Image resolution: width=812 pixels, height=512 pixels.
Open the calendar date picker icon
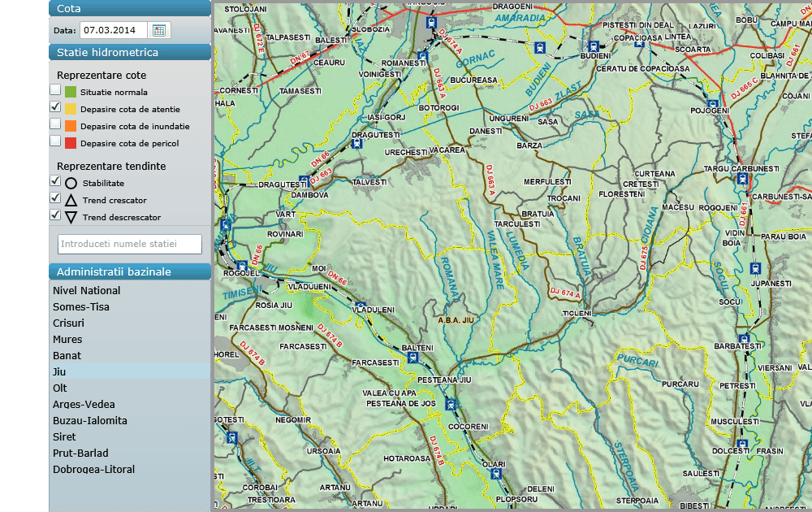(159, 30)
